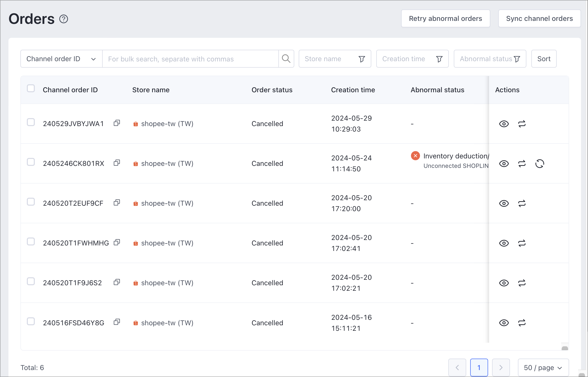Click the Sort button
The height and width of the screenshot is (377, 588).
pyautogui.click(x=544, y=59)
